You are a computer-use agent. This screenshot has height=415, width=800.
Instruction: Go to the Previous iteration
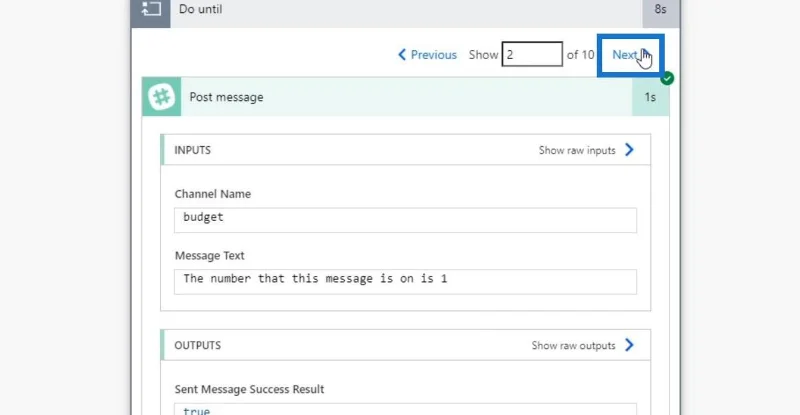tap(428, 55)
